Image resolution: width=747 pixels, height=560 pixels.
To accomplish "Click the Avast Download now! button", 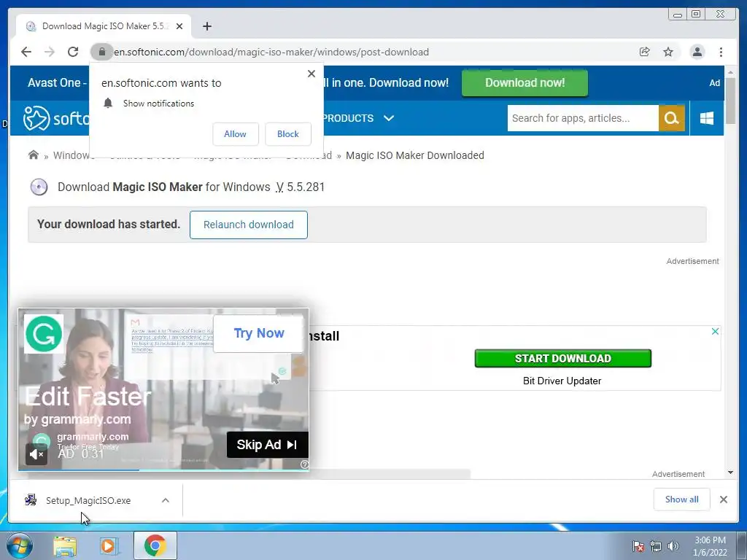I will point(525,83).
